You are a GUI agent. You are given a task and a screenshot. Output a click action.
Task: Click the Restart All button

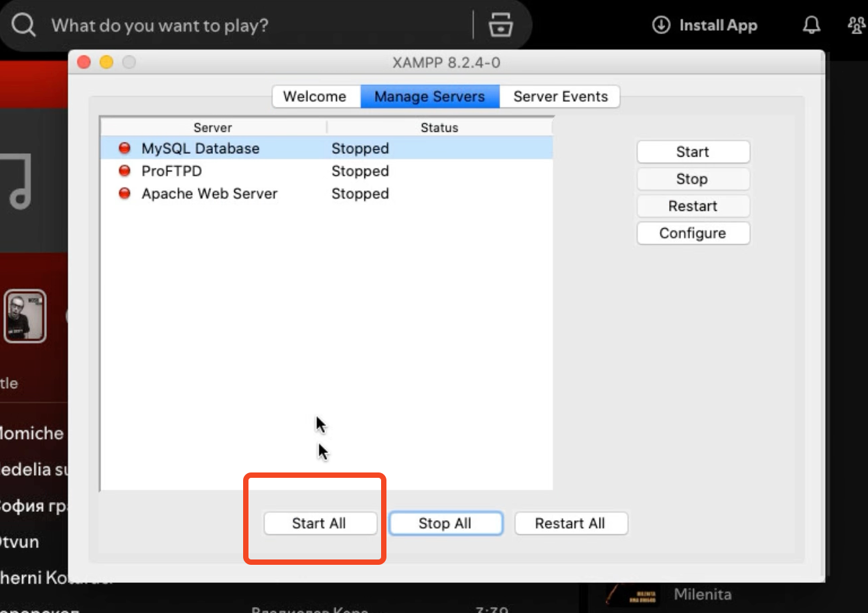571,523
